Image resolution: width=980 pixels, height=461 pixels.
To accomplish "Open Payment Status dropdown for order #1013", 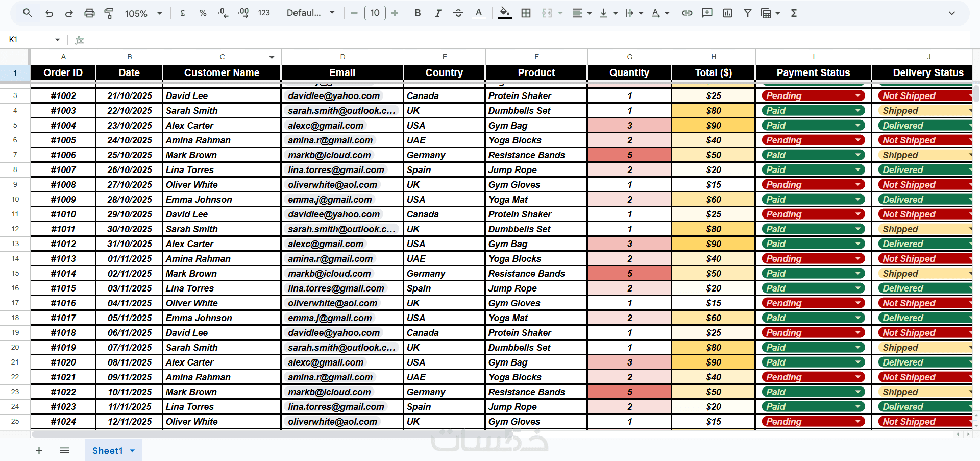I will pos(859,259).
